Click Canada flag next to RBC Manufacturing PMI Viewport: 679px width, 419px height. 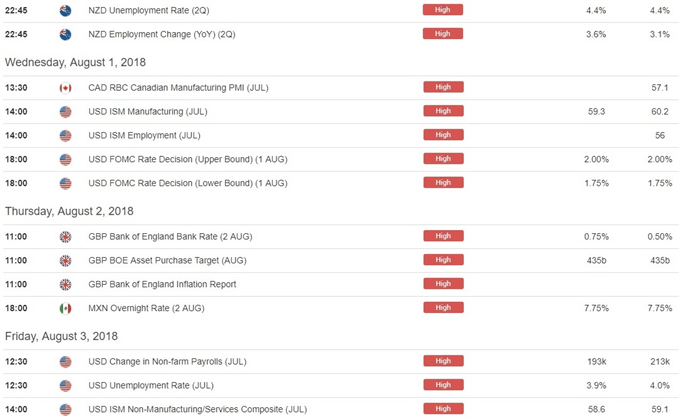[65, 88]
